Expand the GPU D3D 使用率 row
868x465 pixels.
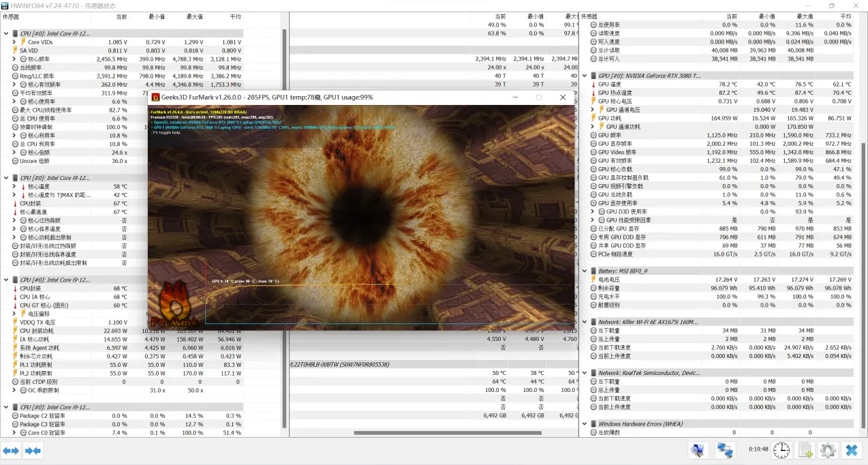point(593,211)
